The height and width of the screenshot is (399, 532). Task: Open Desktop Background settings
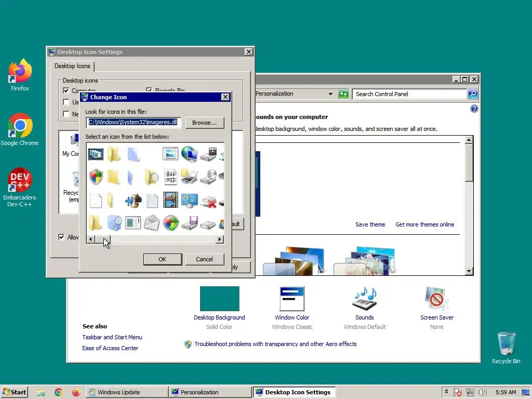pyautogui.click(x=219, y=308)
